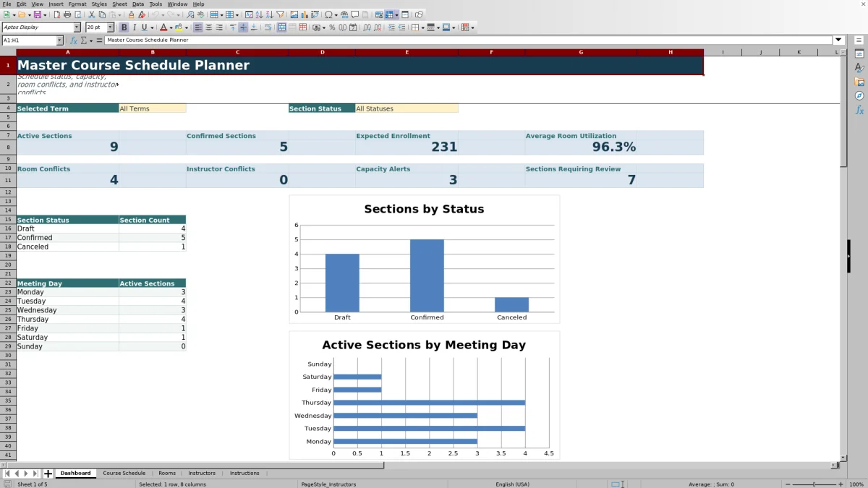This screenshot has width=868, height=488.
Task: Toggle Center Vertically alignment
Action: click(243, 27)
